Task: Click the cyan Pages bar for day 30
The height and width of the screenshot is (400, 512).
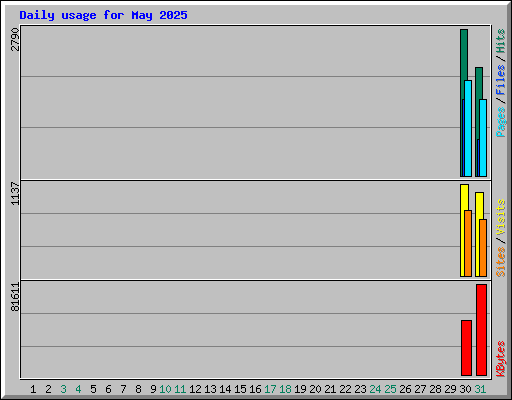Action: (x=468, y=128)
